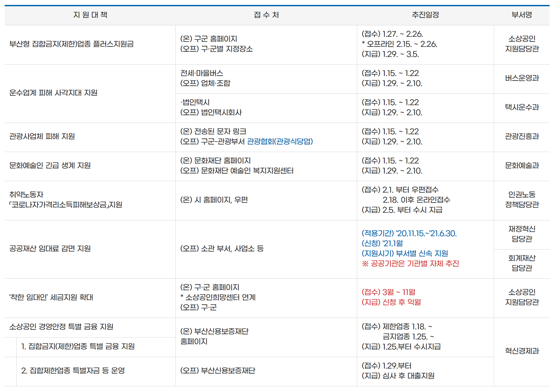Click the red (접수) 3월 ~ 11월 text
The image size is (551, 392).
click(x=388, y=292)
